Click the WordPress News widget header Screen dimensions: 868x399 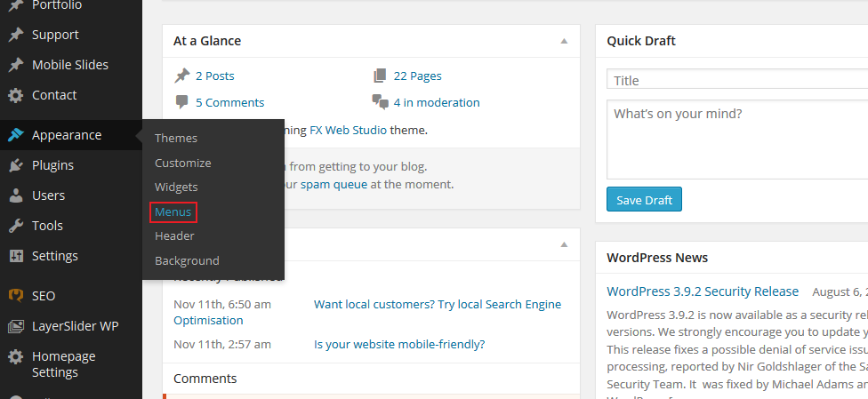tap(732, 258)
